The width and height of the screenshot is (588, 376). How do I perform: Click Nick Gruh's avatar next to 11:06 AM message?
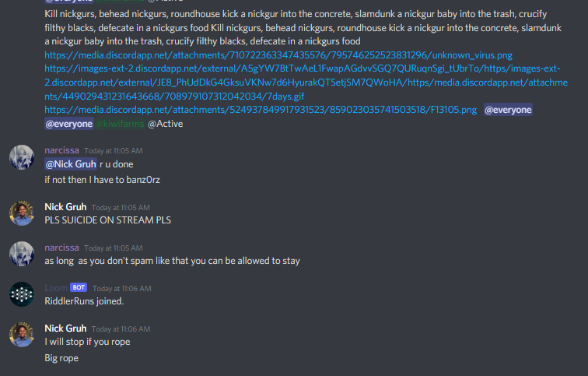tap(22, 335)
